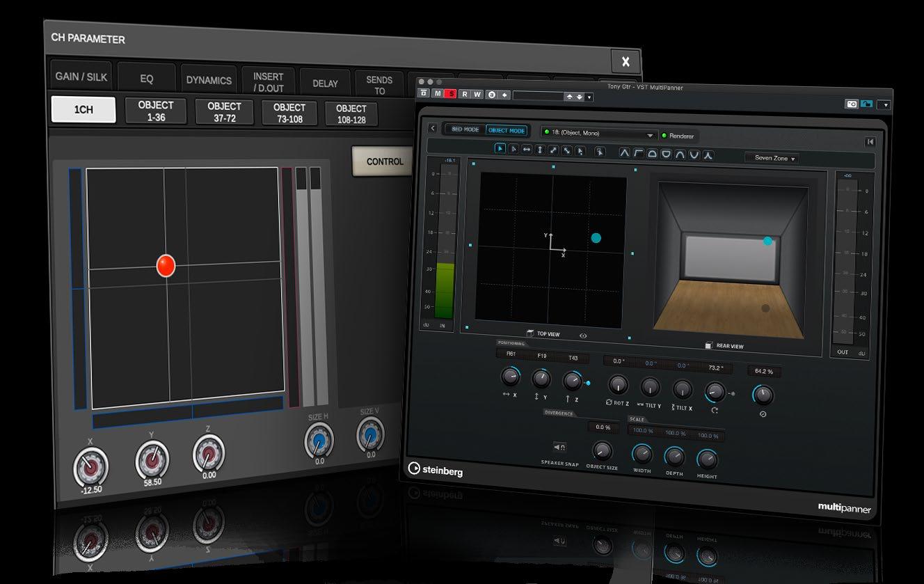Enable Read automation button
This screenshot has width=924, height=584.
click(x=464, y=94)
